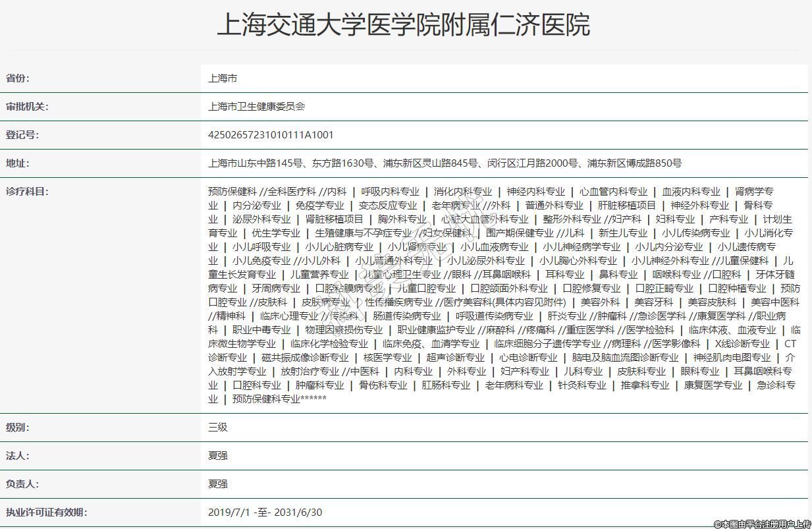Click the hospital name heading 上海交通大学医学院附属仁济医院
The height and width of the screenshot is (529, 812).
point(403,25)
